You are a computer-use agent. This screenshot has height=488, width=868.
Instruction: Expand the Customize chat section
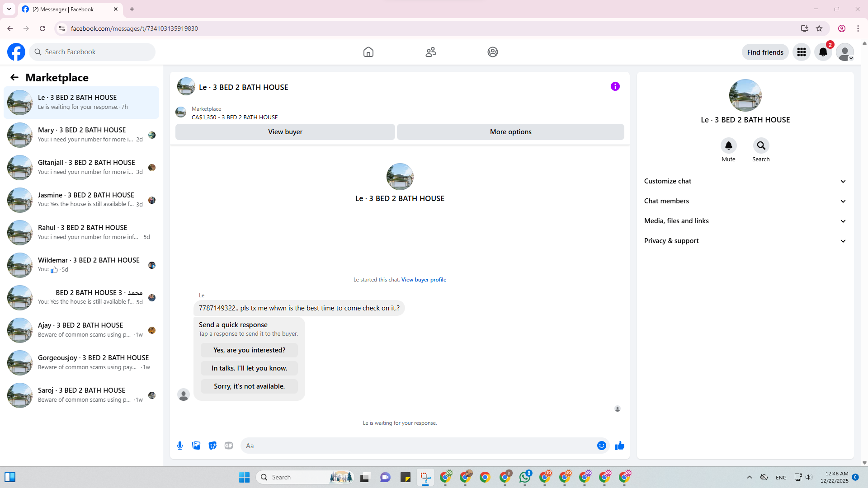point(745,181)
